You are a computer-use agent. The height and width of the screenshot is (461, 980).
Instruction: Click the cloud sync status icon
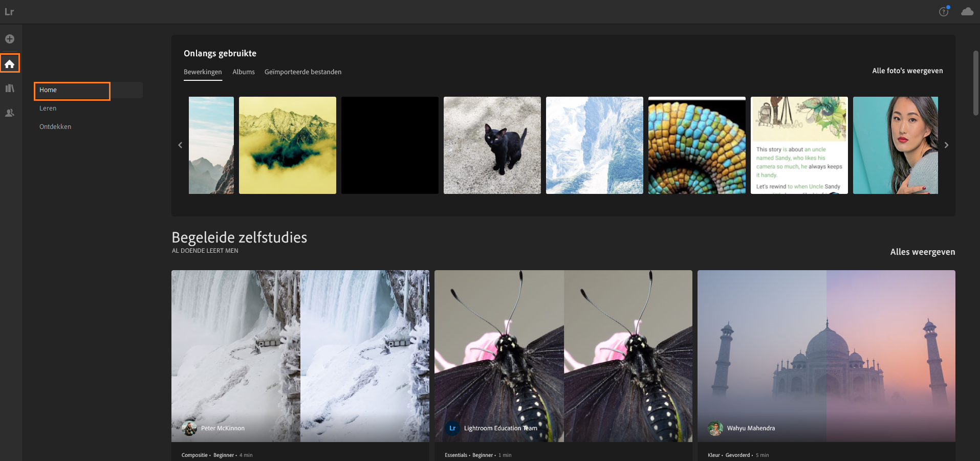click(x=967, y=11)
